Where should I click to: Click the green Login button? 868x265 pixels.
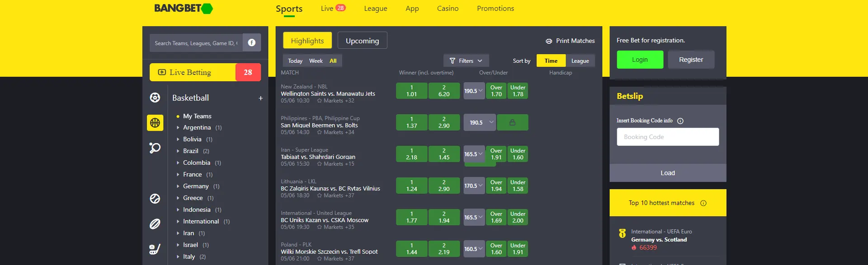(640, 60)
